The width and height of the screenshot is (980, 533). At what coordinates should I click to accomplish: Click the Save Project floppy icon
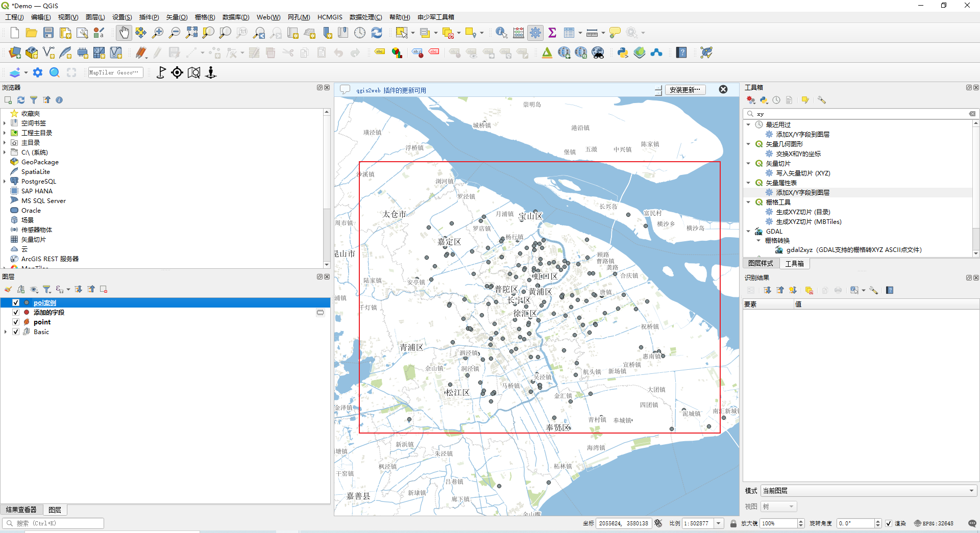pyautogui.click(x=48, y=33)
